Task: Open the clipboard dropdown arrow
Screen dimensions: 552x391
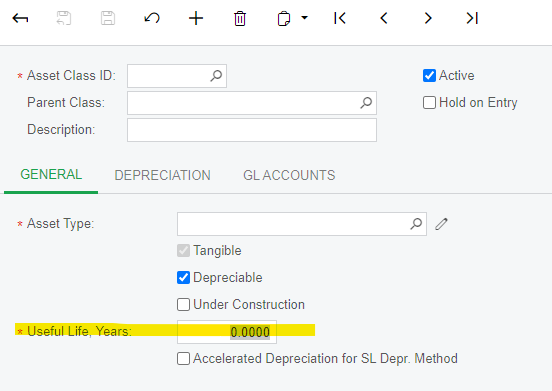Action: point(305,18)
